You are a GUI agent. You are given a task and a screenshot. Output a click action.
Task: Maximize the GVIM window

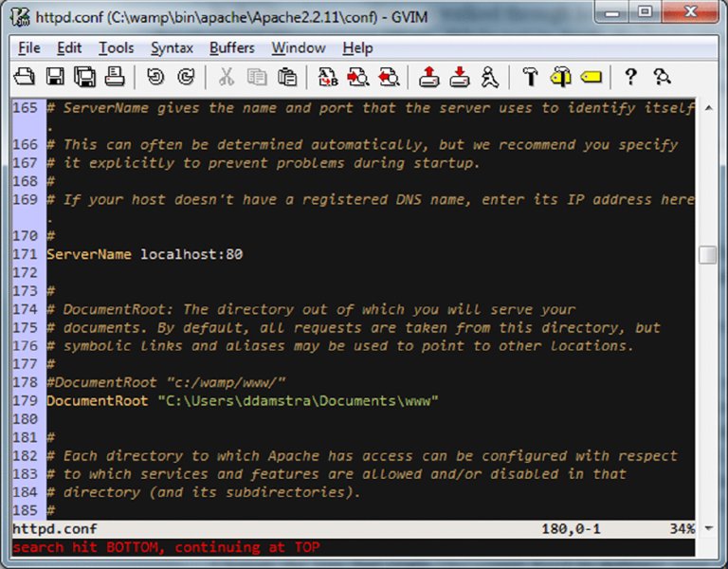(x=645, y=12)
